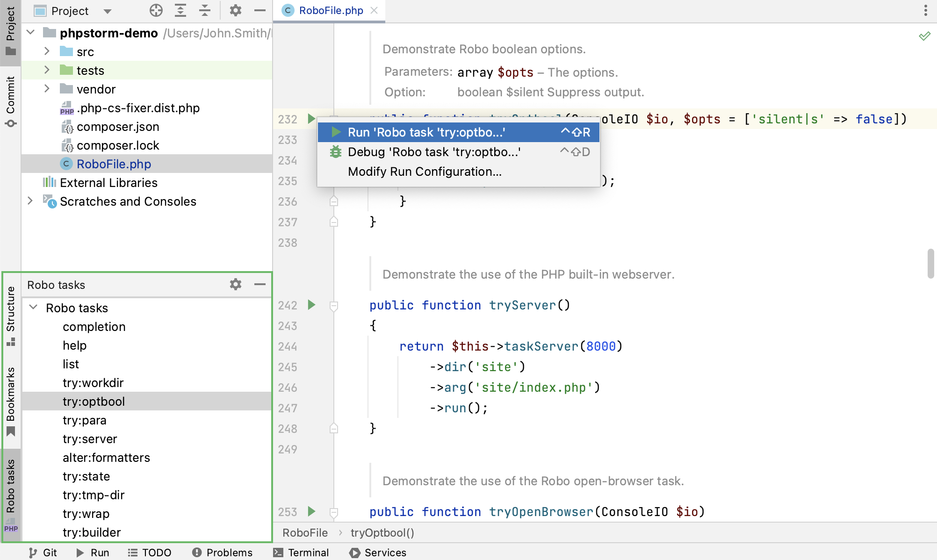Click tryOptbool() breadcrumb
The image size is (937, 560).
point(382,533)
